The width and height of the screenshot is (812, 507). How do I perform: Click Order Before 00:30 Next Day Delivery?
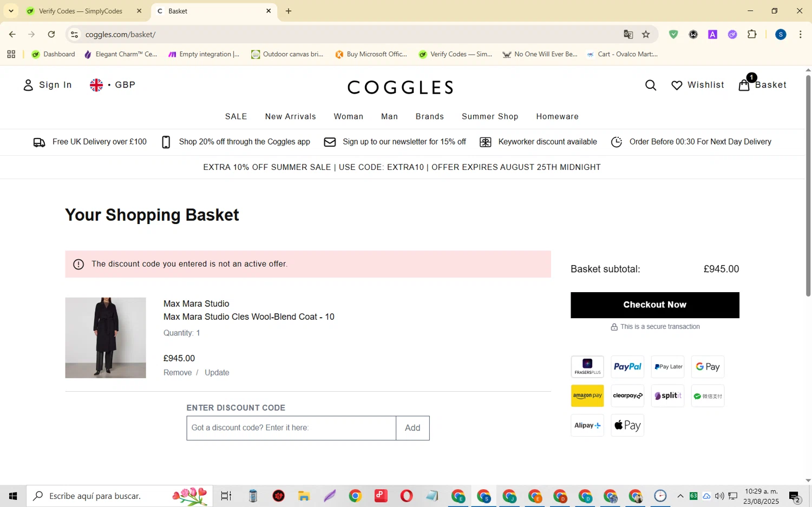691,142
